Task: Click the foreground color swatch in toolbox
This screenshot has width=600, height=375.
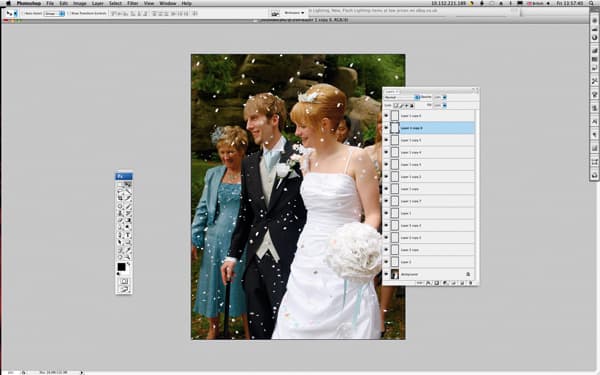Action: coord(121,267)
